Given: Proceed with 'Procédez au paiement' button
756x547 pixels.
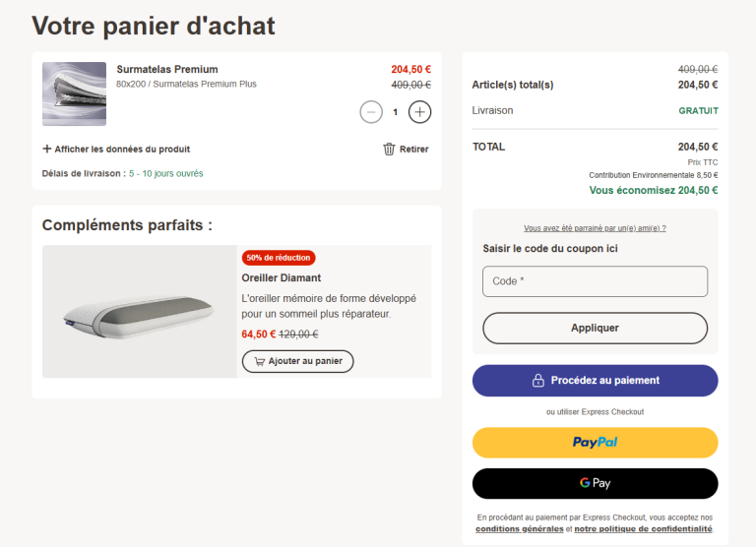Looking at the screenshot, I should (595, 381).
